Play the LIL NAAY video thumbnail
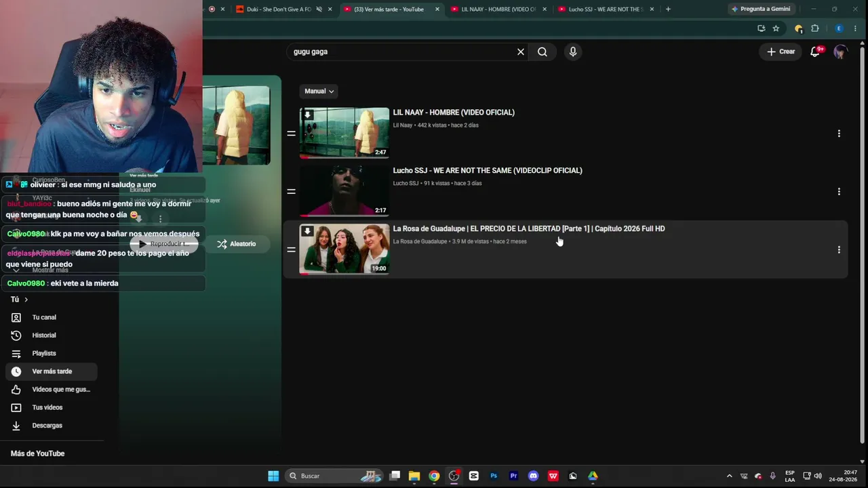Screen dimensions: 868x488 344,133
